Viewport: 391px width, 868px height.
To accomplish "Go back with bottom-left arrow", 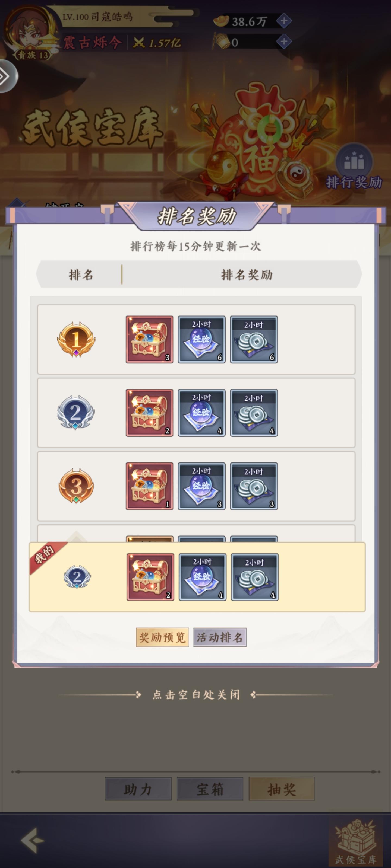I will pos(33,840).
